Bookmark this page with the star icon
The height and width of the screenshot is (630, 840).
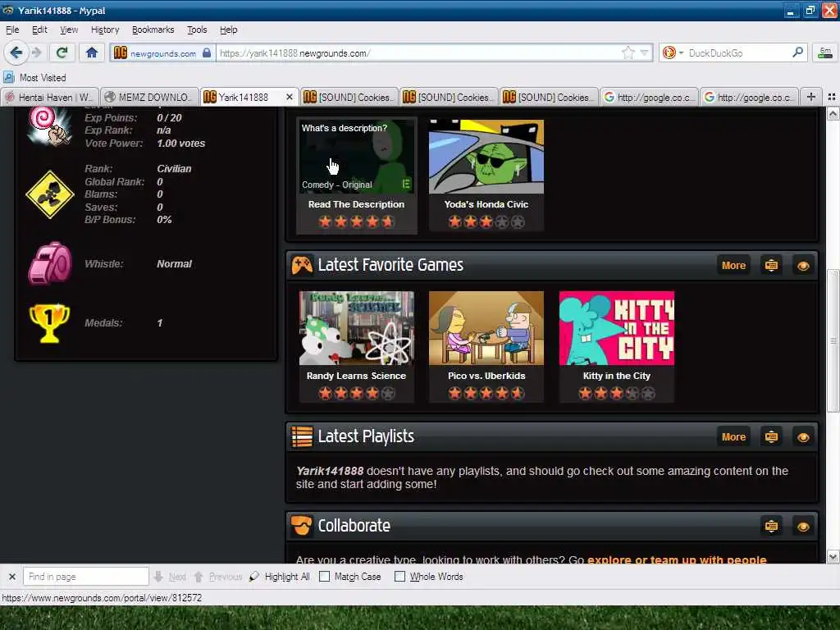pyautogui.click(x=628, y=52)
